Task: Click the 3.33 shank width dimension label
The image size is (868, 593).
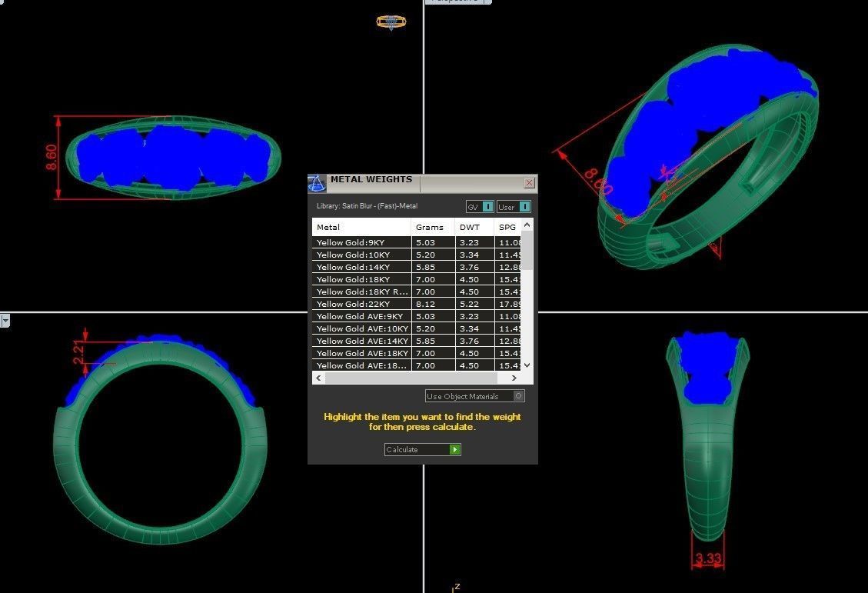Action: tap(709, 558)
